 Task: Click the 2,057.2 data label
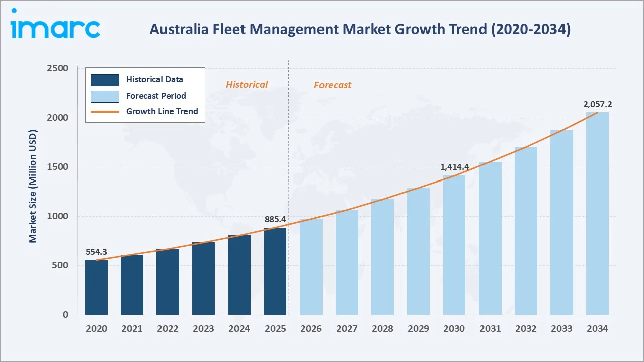(598, 104)
